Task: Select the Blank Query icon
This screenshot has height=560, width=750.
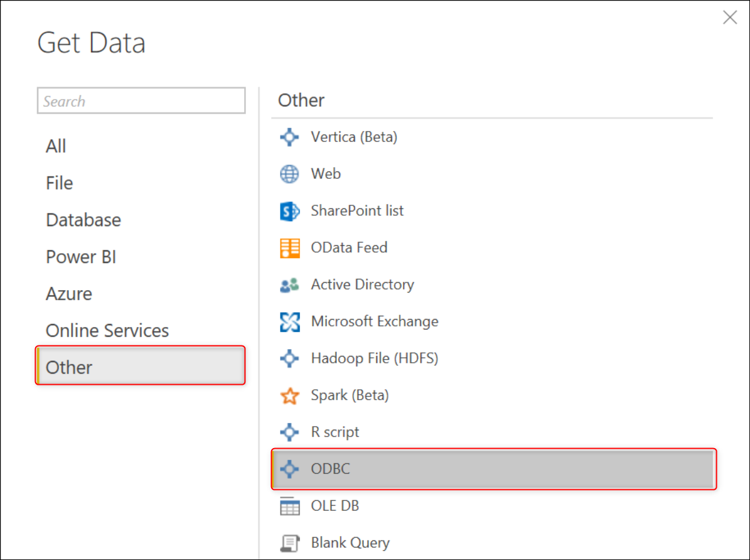Action: click(289, 543)
